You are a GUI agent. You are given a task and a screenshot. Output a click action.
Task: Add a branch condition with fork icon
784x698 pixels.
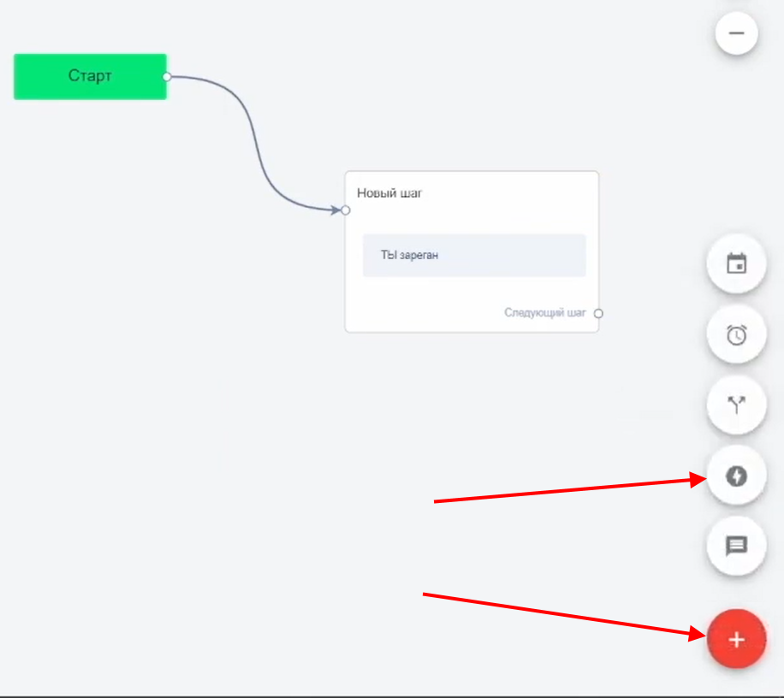[736, 405]
